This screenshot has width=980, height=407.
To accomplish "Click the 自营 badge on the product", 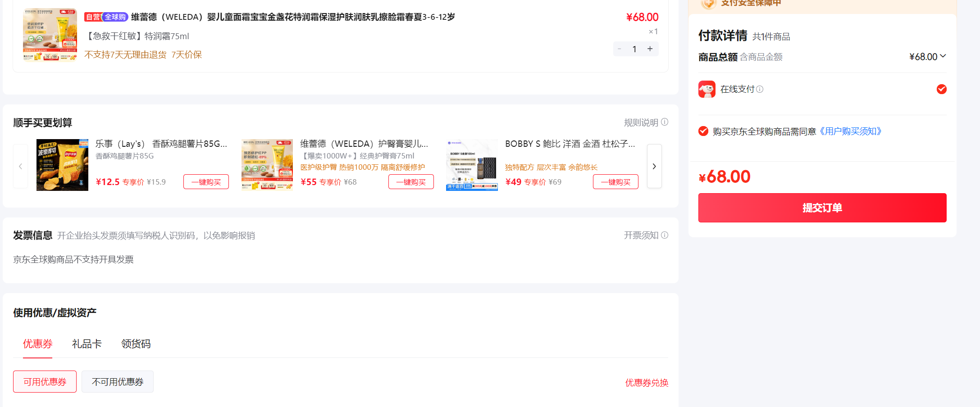I will (x=93, y=17).
